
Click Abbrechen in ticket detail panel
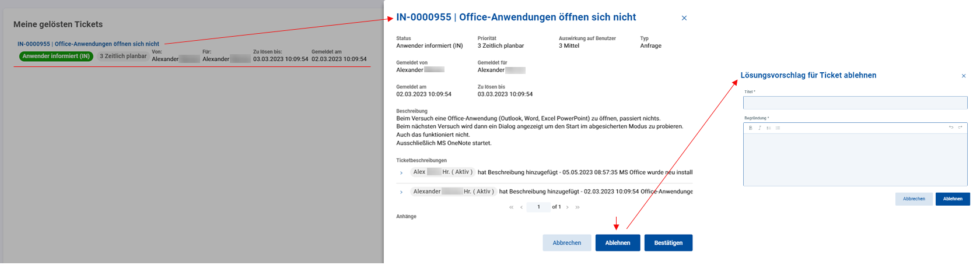566,243
